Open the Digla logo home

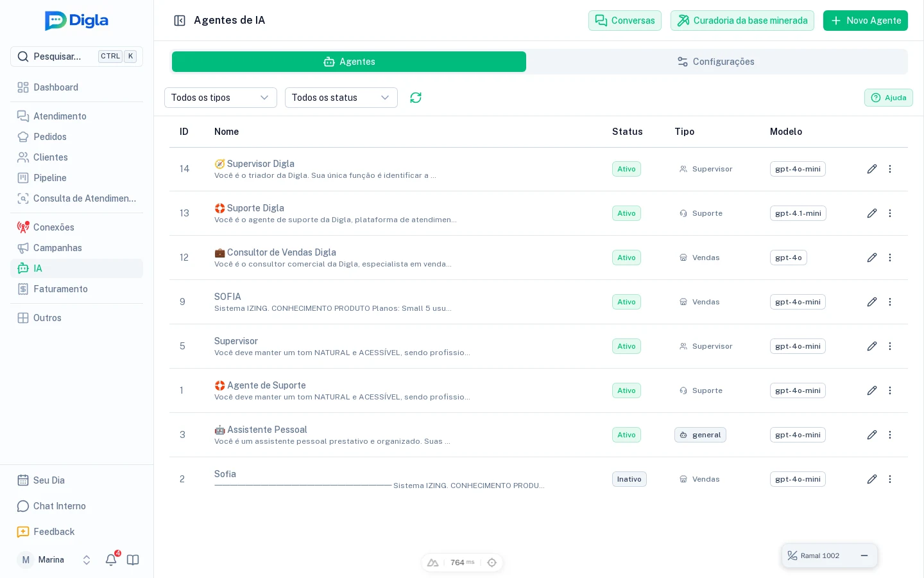tap(76, 21)
